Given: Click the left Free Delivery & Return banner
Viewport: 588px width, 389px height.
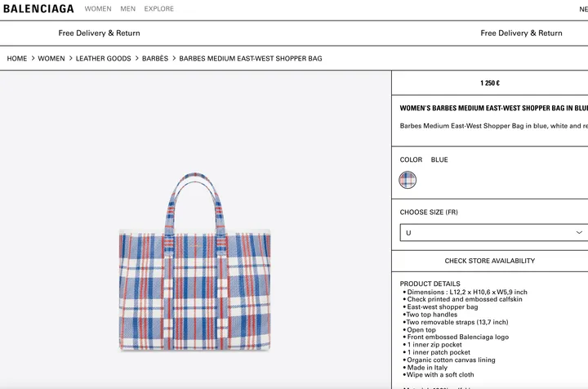Looking at the screenshot, I should (99, 34).
